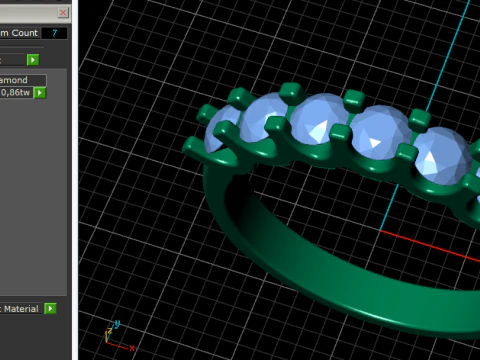Click the green arrow beside 0,86tw
The height and width of the screenshot is (360, 480).
[40, 93]
